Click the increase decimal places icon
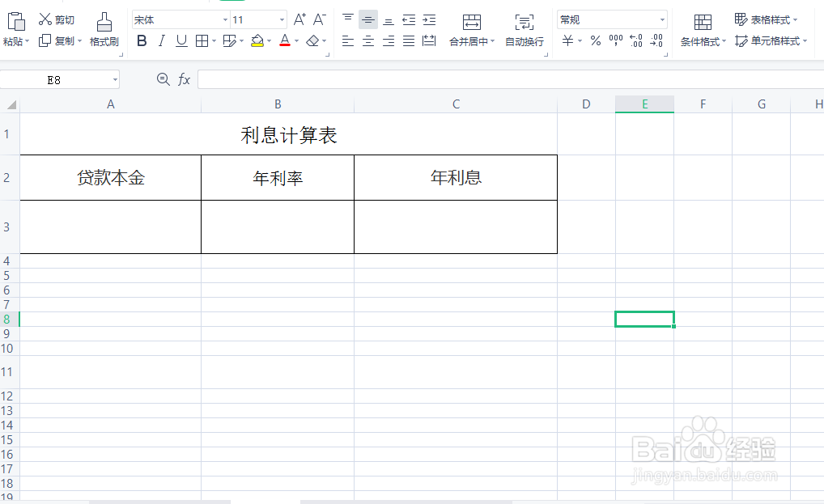The height and width of the screenshot is (504, 824). click(635, 40)
